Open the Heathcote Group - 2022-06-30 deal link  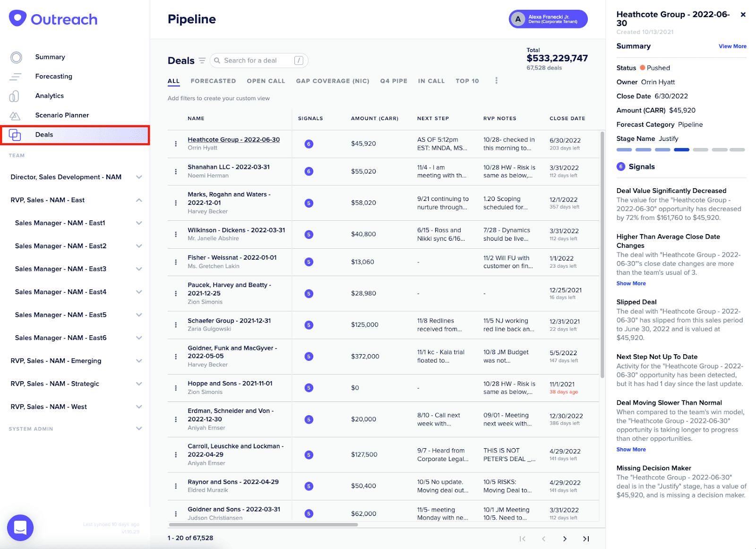pos(233,139)
